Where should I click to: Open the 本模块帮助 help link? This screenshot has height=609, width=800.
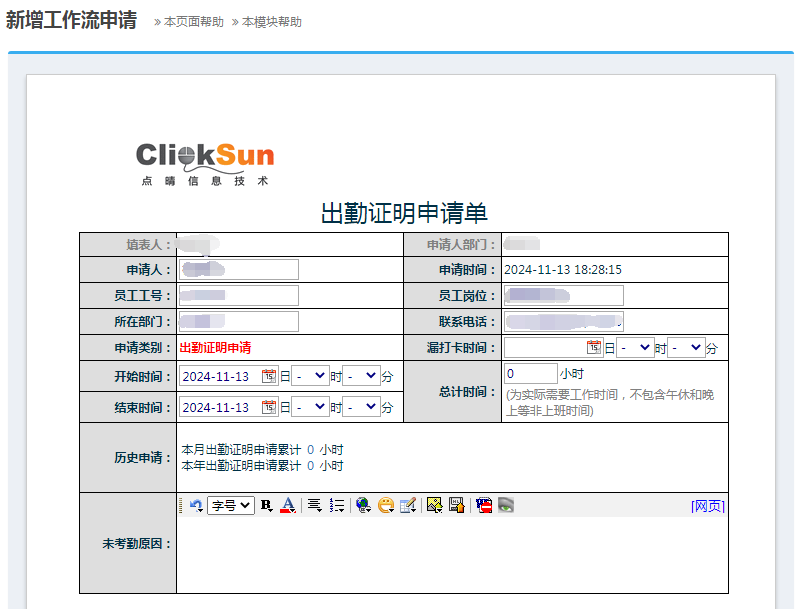tap(267, 22)
